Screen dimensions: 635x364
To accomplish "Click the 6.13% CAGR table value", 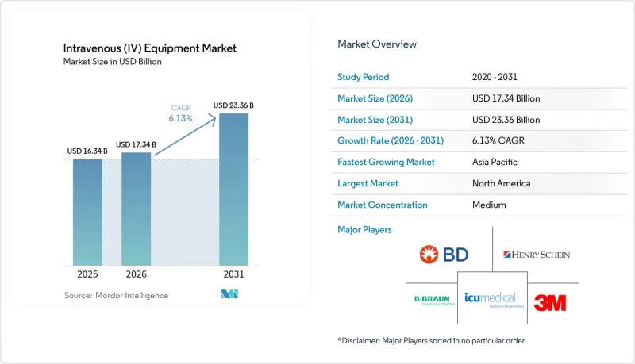I will (498, 140).
